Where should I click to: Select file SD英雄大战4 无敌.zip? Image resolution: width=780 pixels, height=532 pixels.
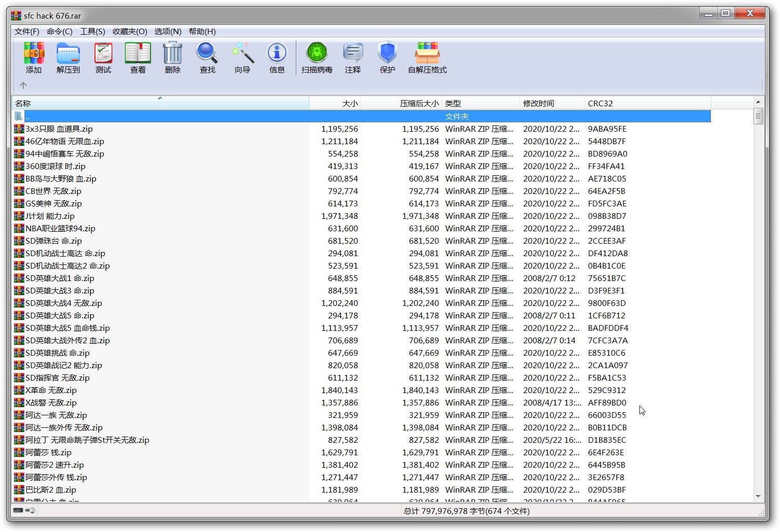point(64,303)
